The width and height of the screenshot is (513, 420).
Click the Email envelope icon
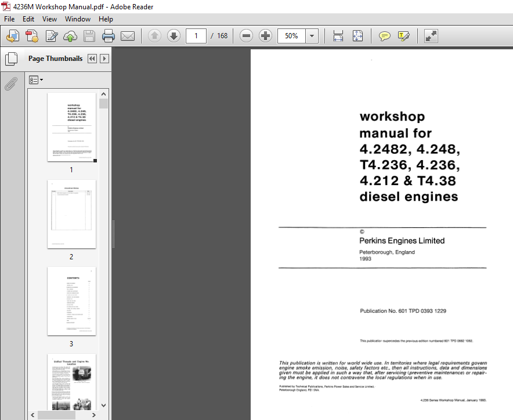coord(128,36)
